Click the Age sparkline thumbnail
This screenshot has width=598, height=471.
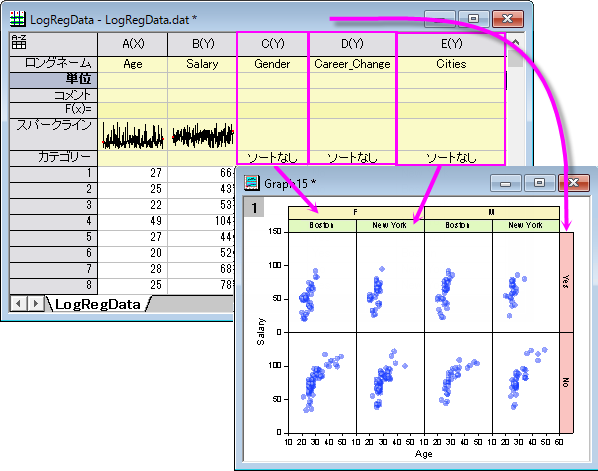click(133, 135)
